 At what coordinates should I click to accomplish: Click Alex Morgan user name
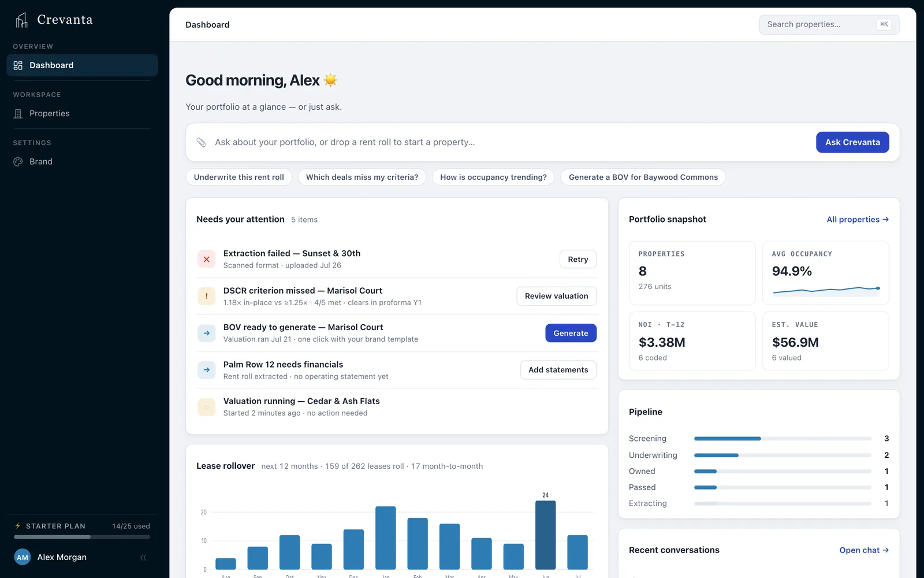62,557
